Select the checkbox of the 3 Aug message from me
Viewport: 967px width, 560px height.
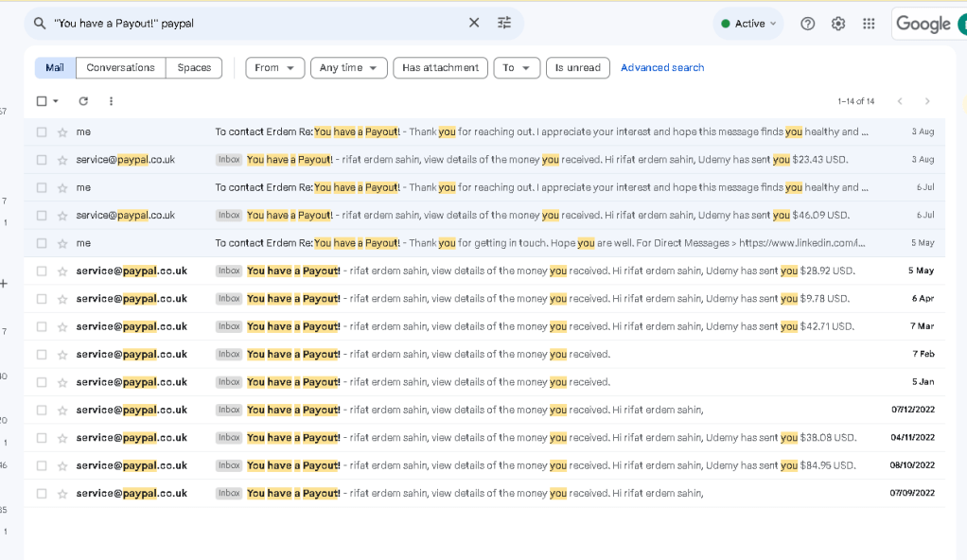42,132
